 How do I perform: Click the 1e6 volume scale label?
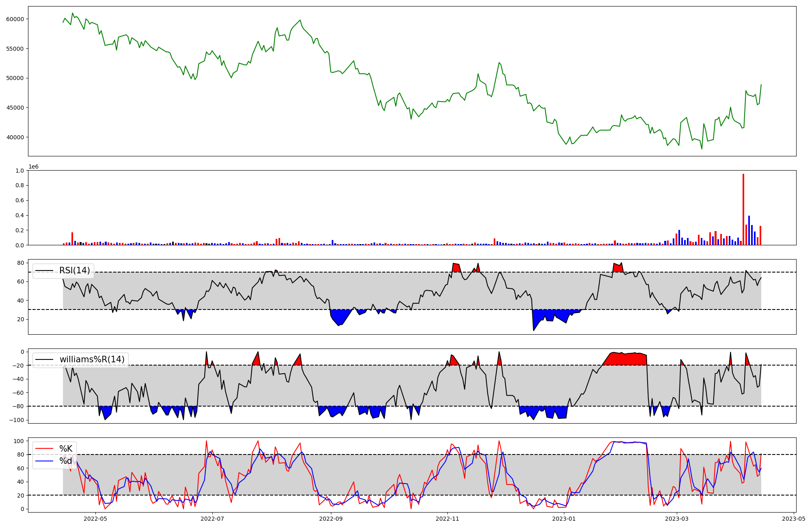point(33,167)
